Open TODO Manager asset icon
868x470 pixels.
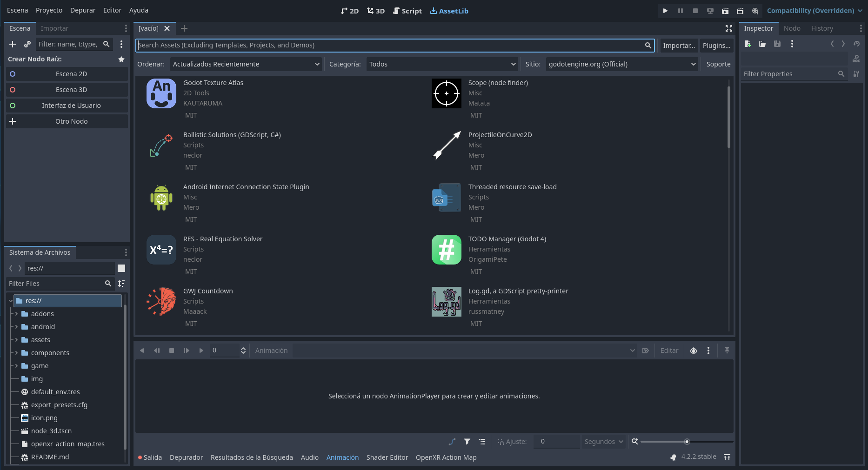447,250
